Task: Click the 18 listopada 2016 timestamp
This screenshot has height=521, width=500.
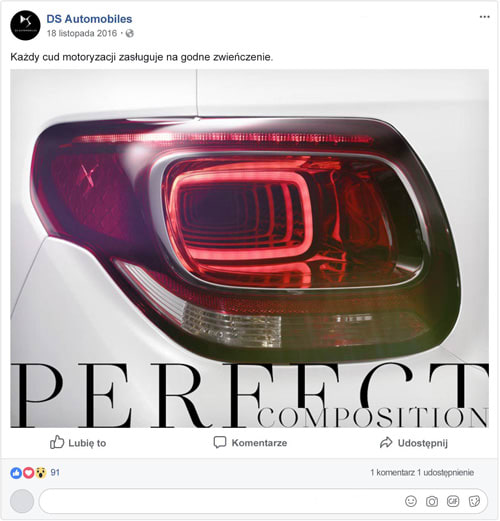Action: (x=82, y=33)
